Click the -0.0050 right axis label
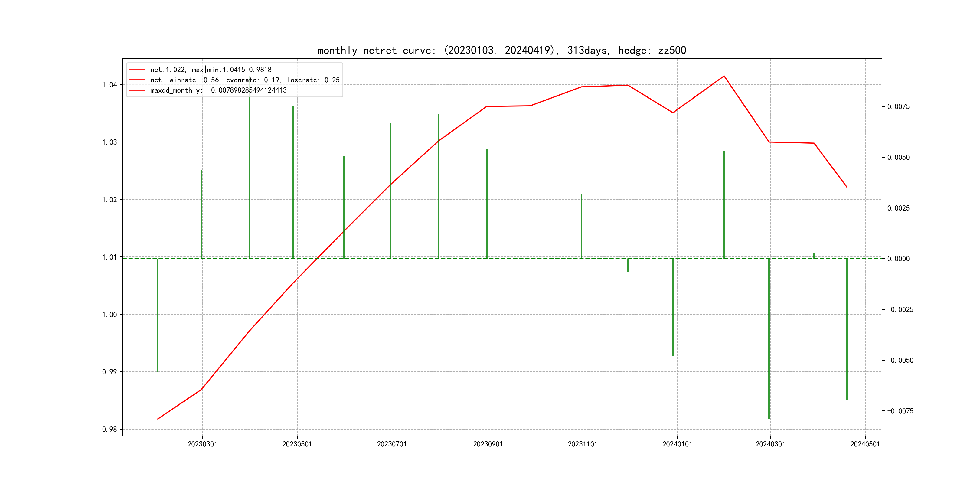 pyautogui.click(x=900, y=360)
